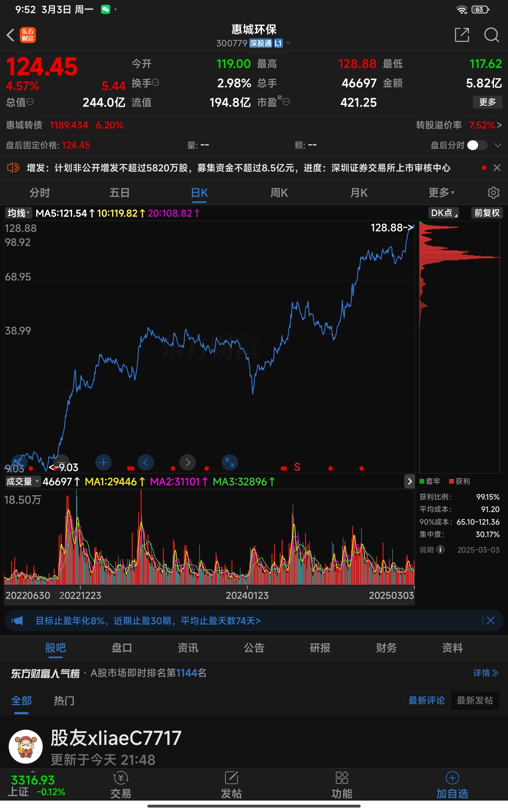Screen dimensions: 508x812
Task: Sort by 最新发帖
Action: 475,700
